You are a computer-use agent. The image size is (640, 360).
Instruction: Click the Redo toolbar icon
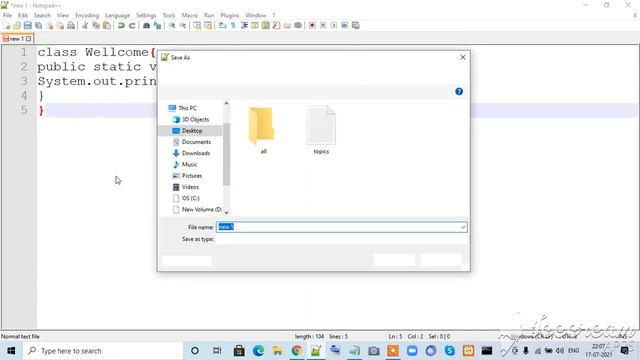tap(132, 25)
